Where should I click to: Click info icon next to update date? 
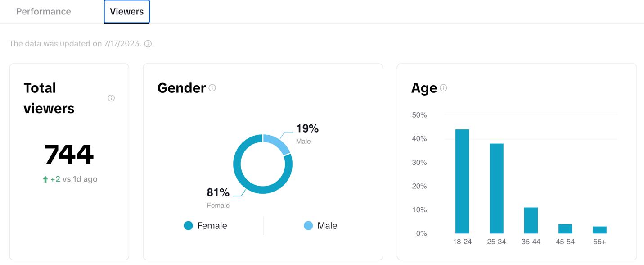148,44
